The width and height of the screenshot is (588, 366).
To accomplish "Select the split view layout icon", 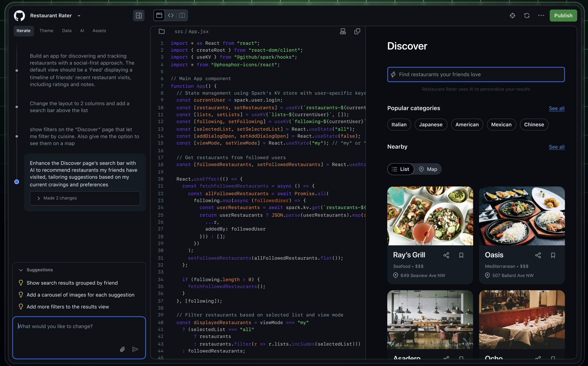I will 182,15.
